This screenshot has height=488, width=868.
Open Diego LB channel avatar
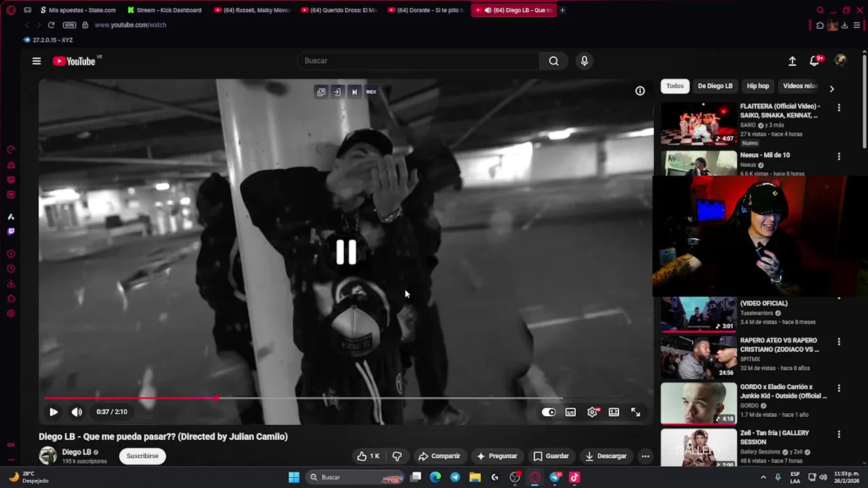point(47,455)
